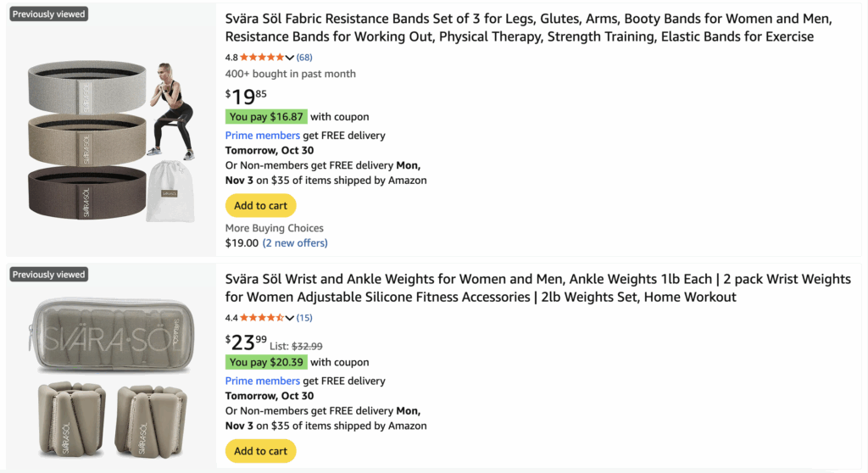
Task: Add the wrist and ankle weights to cart
Action: click(x=260, y=451)
